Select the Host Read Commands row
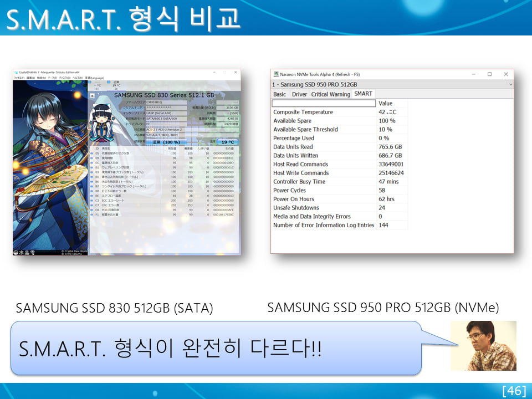532x399 pixels. click(x=340, y=164)
